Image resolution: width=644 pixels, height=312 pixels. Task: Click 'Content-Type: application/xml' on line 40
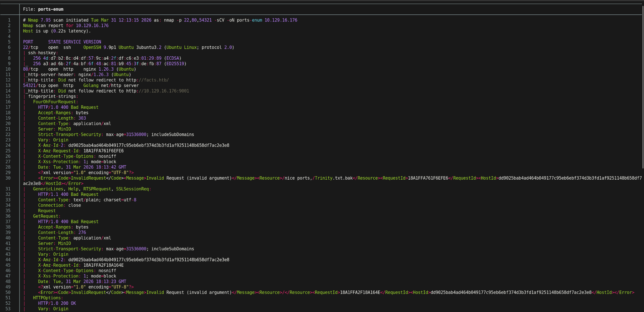pyautogui.click(x=74, y=238)
